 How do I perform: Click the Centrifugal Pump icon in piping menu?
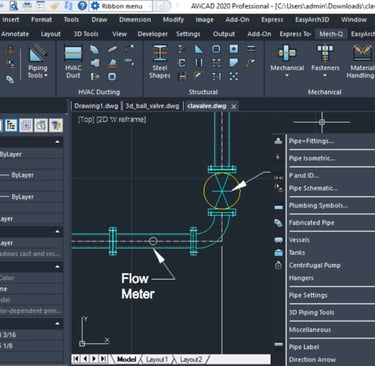278,265
